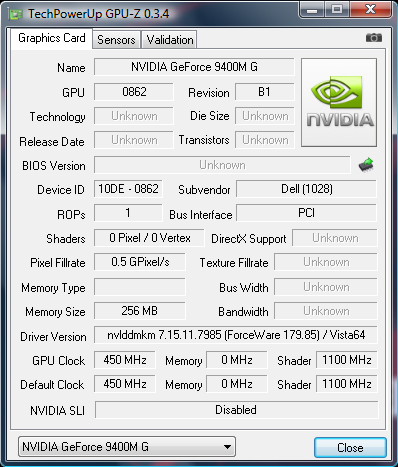Click the BIOS Version Unknown field
This screenshot has height=467, width=398.
(x=222, y=165)
